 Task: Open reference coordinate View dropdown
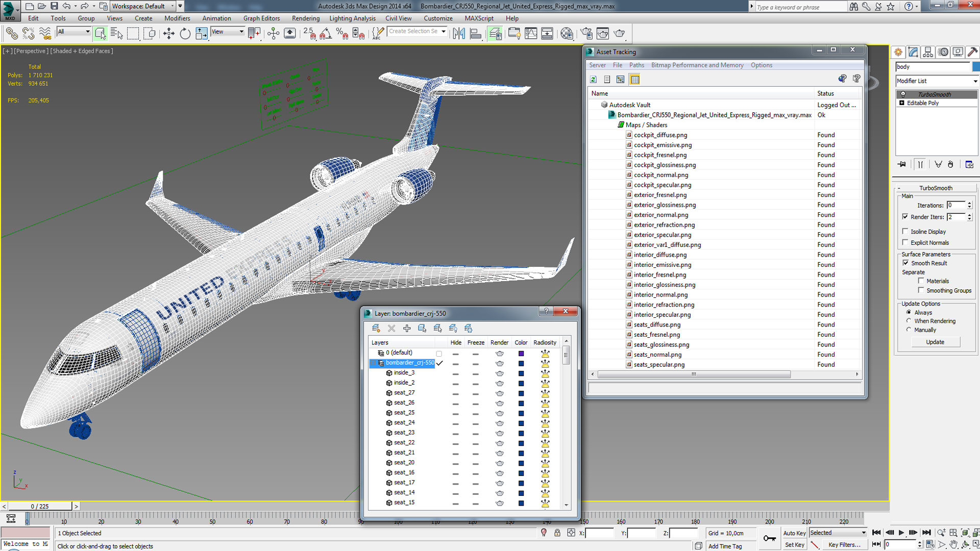pyautogui.click(x=228, y=32)
